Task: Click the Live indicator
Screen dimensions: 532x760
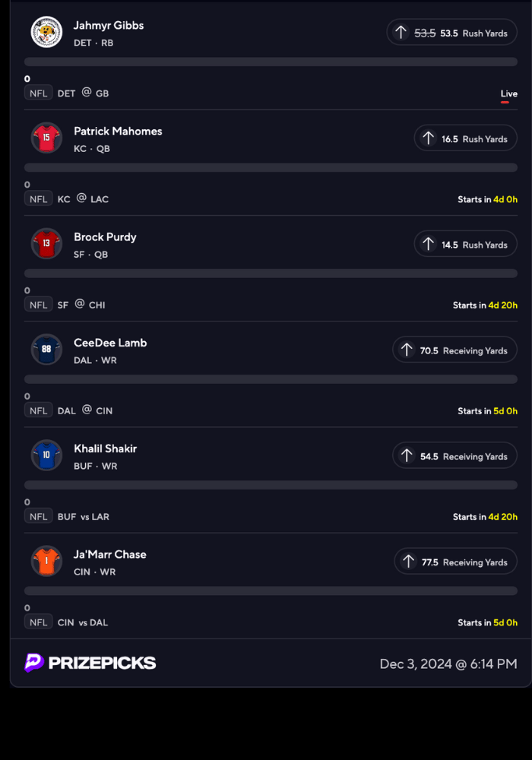Action: [508, 94]
